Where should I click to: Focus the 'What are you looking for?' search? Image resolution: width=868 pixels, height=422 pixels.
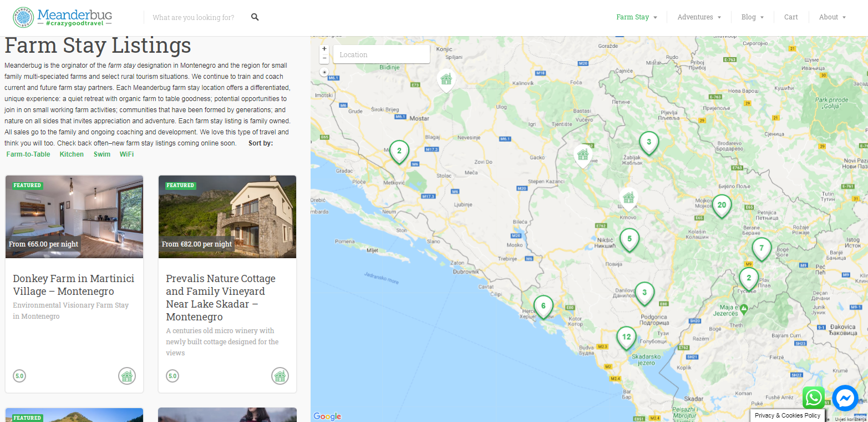(194, 17)
